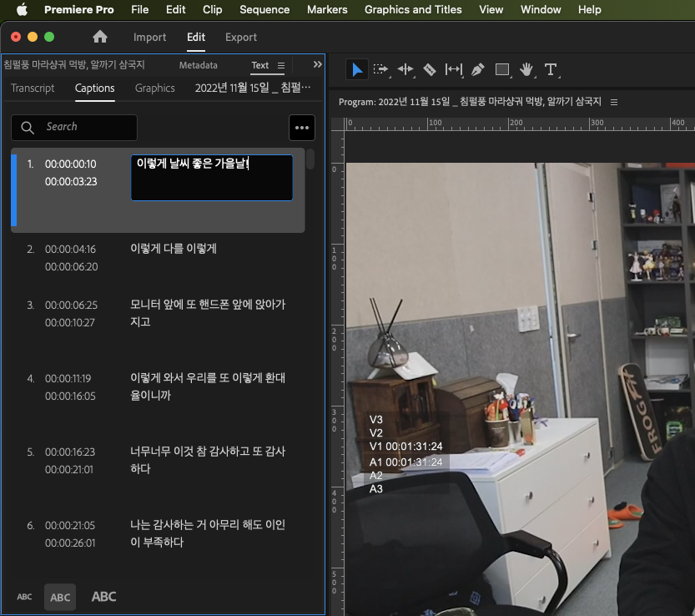695x616 pixels.
Task: Open the Sequence menu in the menu bar
Action: 264,9
